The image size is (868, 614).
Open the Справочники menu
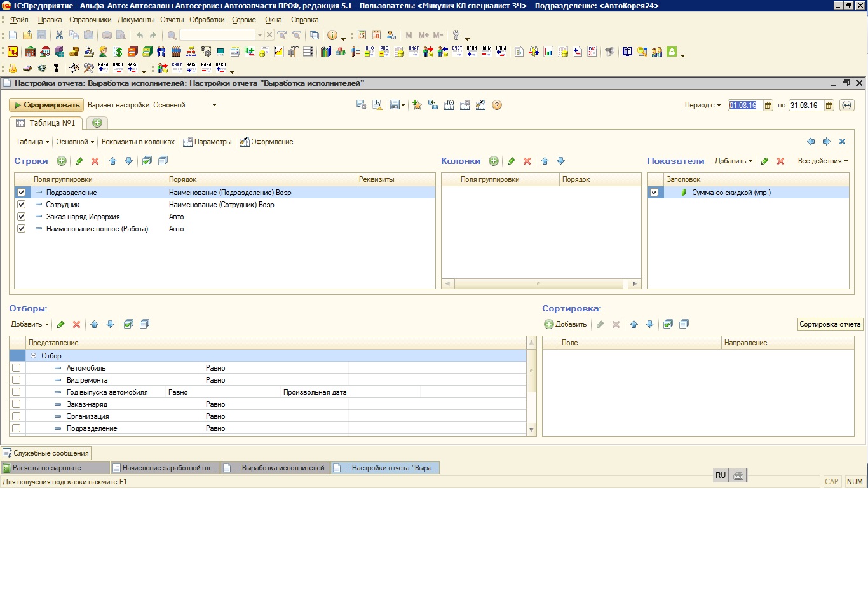pos(90,20)
